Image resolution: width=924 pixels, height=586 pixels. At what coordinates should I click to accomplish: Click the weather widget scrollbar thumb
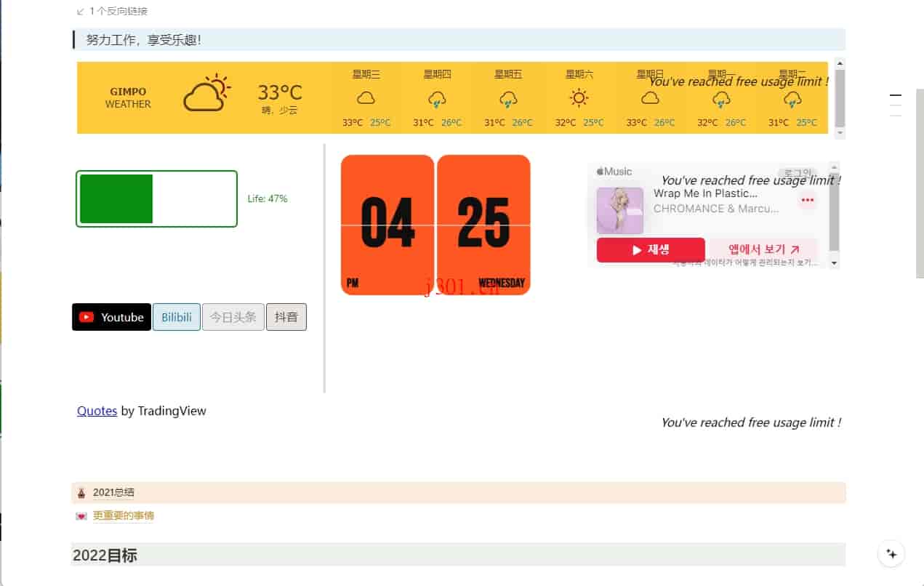click(840, 98)
